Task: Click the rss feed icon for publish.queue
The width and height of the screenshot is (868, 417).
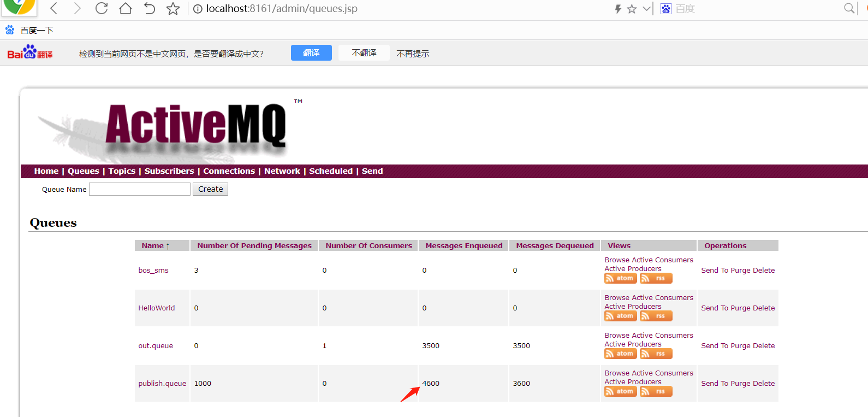Action: click(x=656, y=391)
